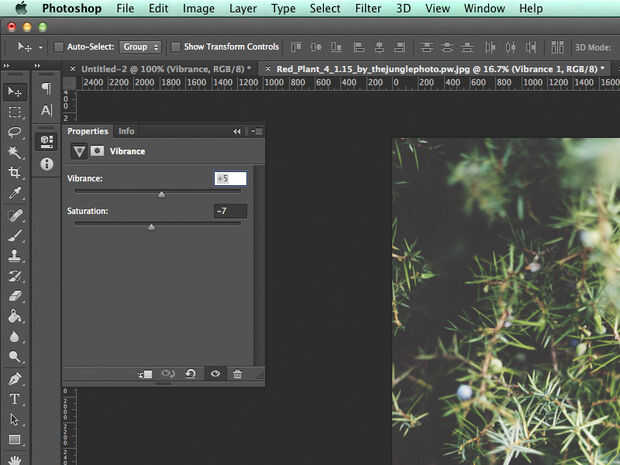
Task: Open the Properties panel dock icon
Action: 46,142
